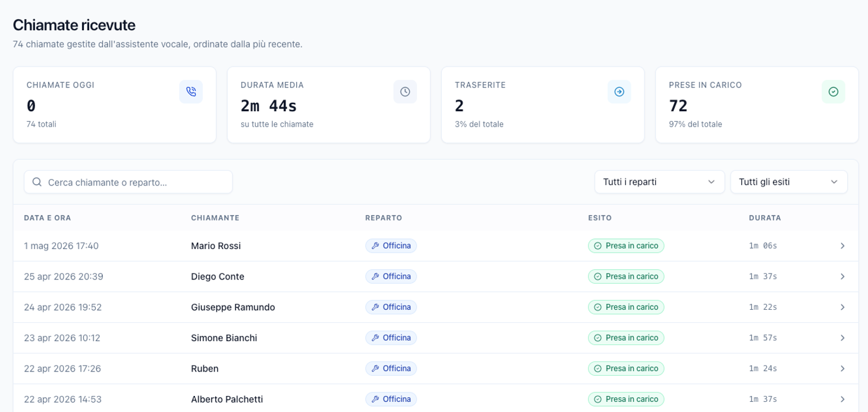Sort by the Data e Ora column header
This screenshot has width=868, height=412.
point(48,218)
